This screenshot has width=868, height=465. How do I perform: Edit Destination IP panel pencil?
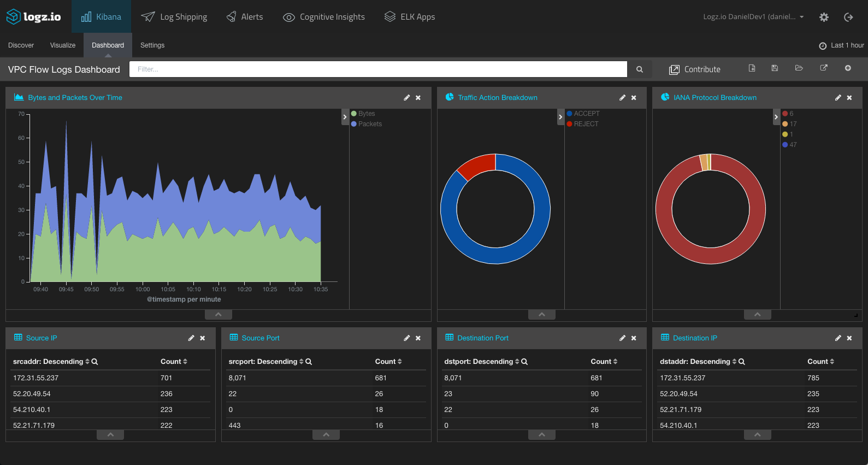pyautogui.click(x=838, y=338)
